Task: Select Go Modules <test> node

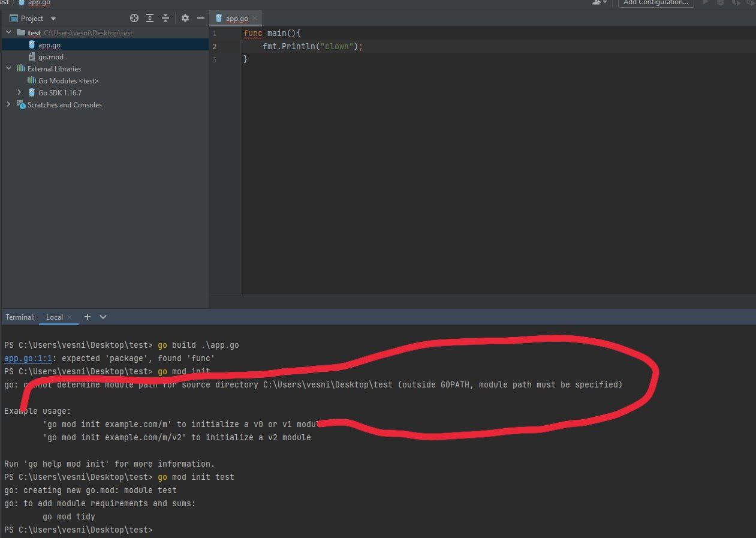Action: [68, 81]
